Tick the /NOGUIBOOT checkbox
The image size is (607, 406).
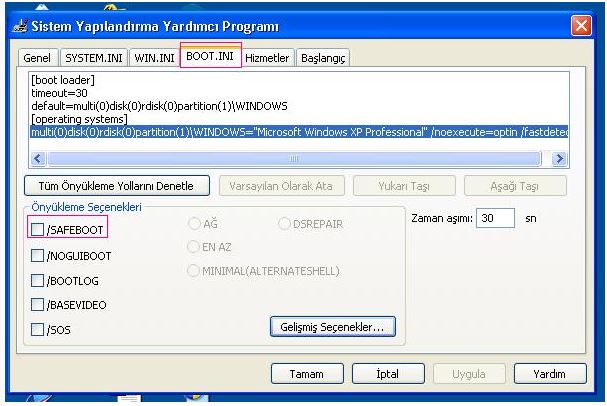click(37, 255)
